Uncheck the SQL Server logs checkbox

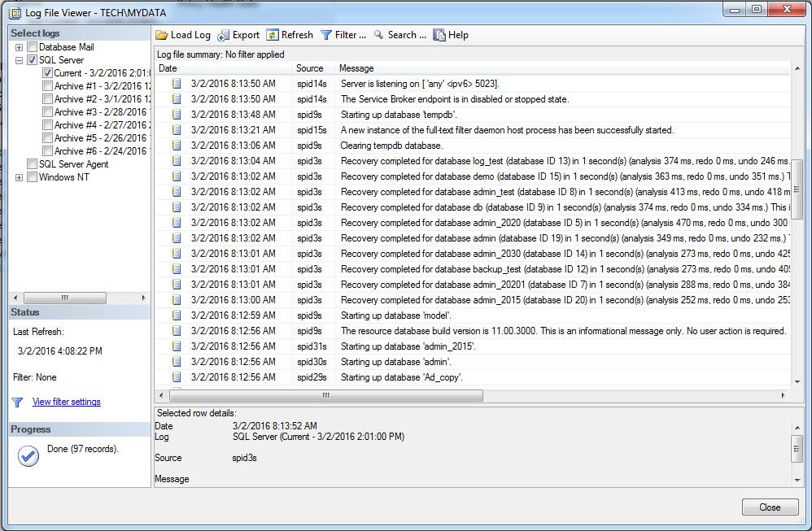click(x=33, y=60)
